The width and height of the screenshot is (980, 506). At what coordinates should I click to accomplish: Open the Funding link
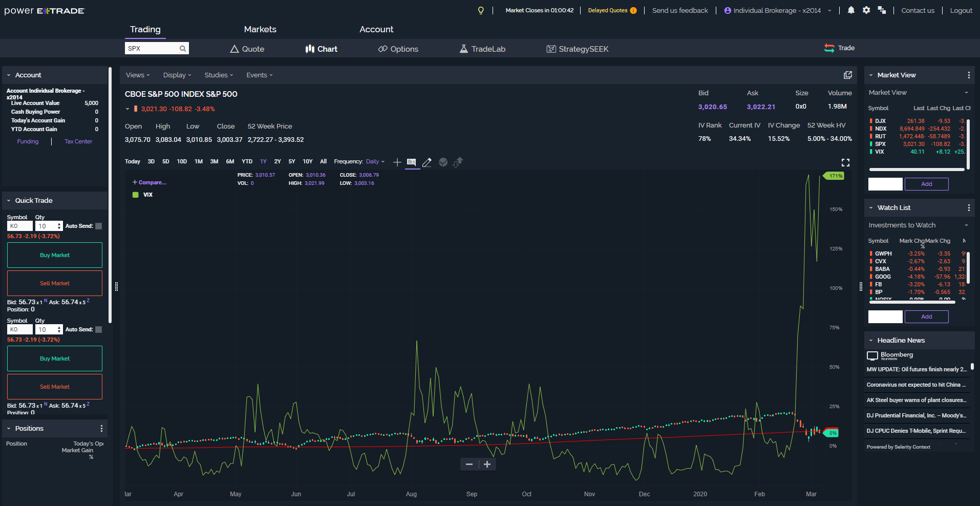[28, 142]
